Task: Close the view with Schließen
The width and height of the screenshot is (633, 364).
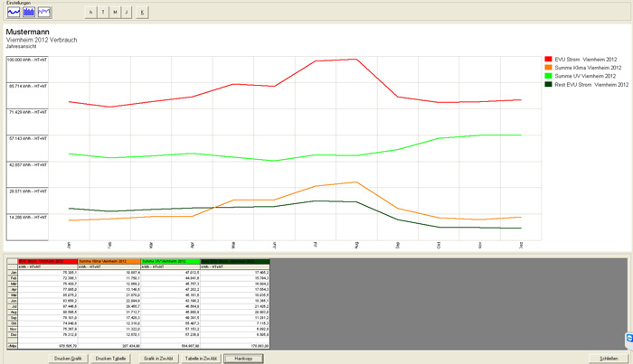Action: [x=609, y=358]
